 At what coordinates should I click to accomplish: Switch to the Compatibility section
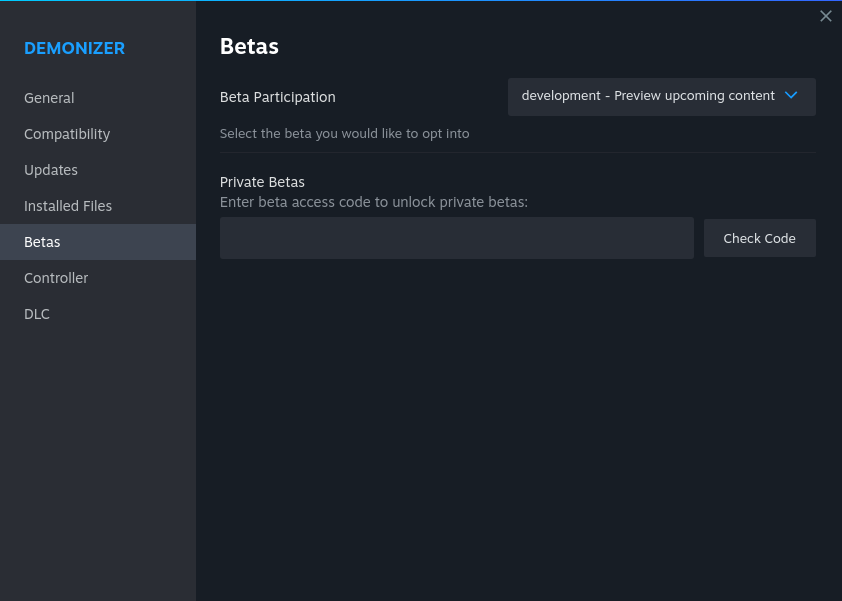pyautogui.click(x=67, y=134)
